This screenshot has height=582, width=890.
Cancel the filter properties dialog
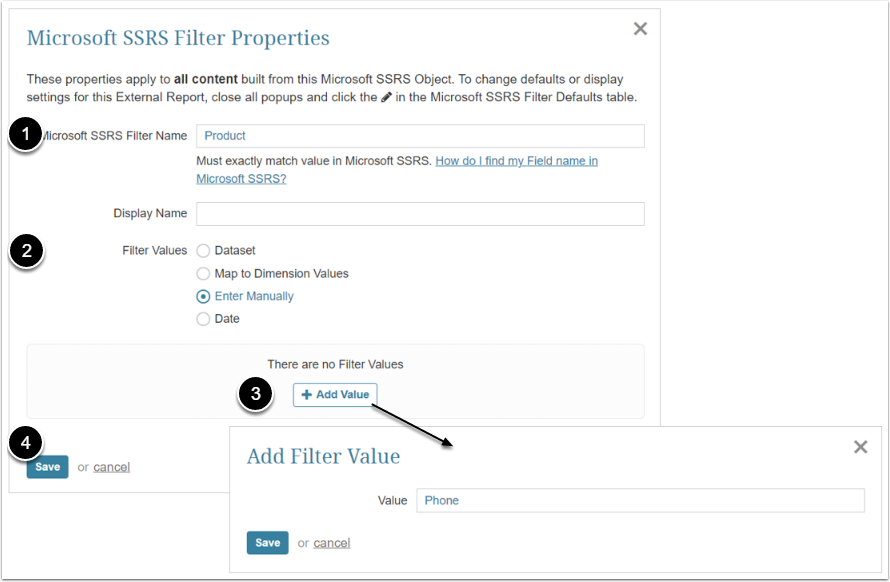pos(111,467)
